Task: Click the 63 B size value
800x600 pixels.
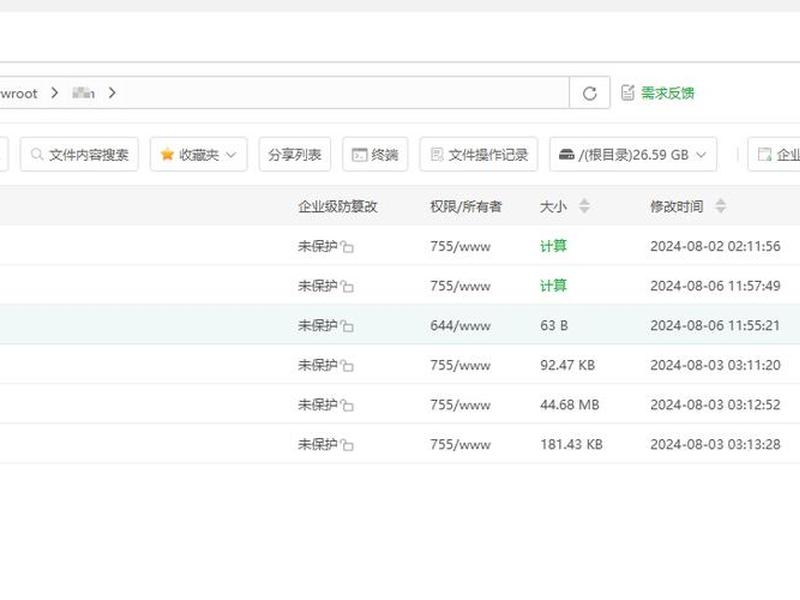Action: (x=554, y=326)
